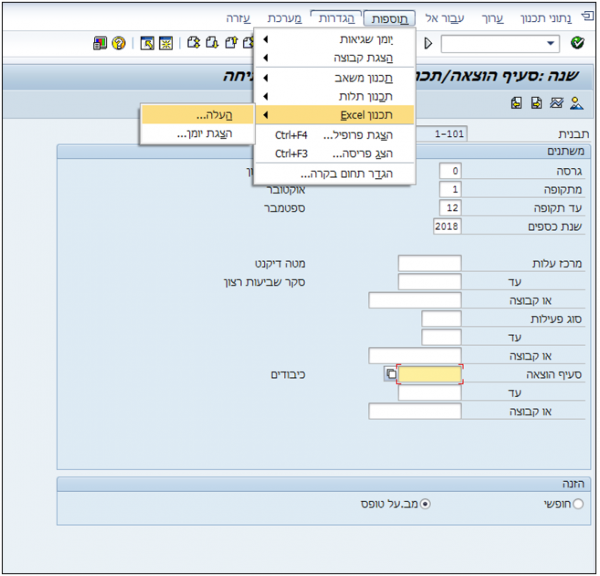Open the command field dropdown arrow
Viewport: 600px width, 576px height.
click(551, 44)
